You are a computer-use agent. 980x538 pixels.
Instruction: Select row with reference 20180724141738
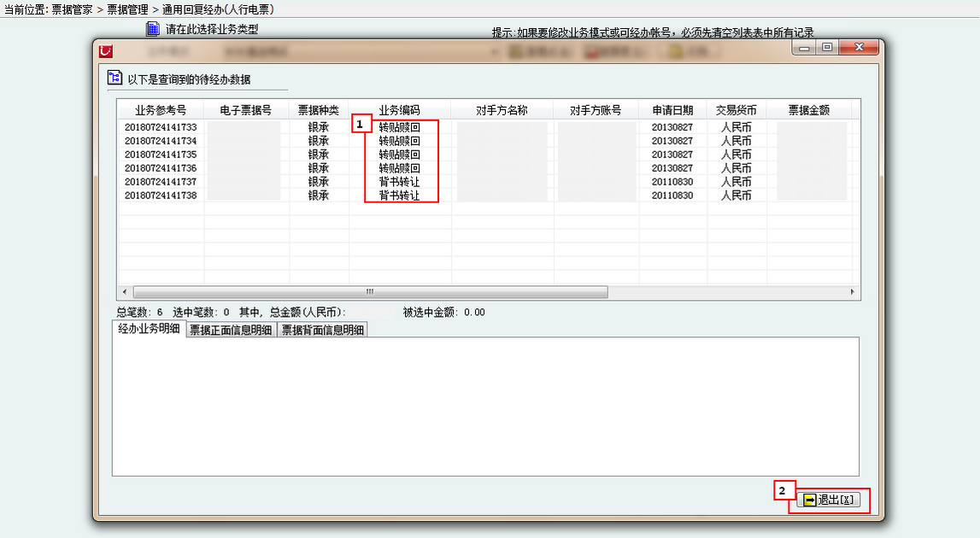click(x=161, y=196)
